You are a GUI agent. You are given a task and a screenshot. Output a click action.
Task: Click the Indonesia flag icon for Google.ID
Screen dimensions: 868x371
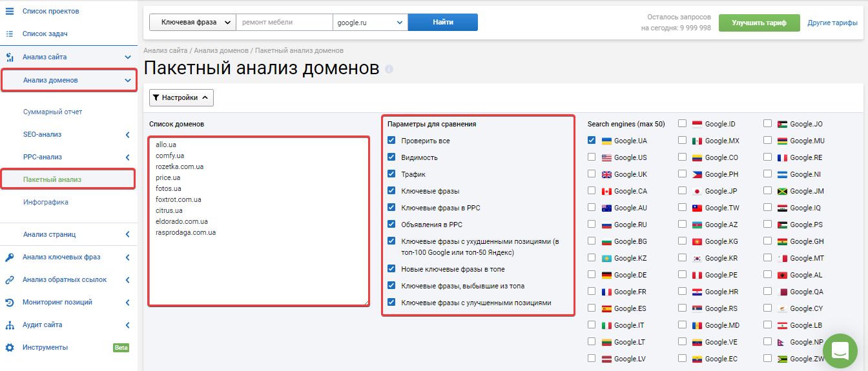[697, 124]
